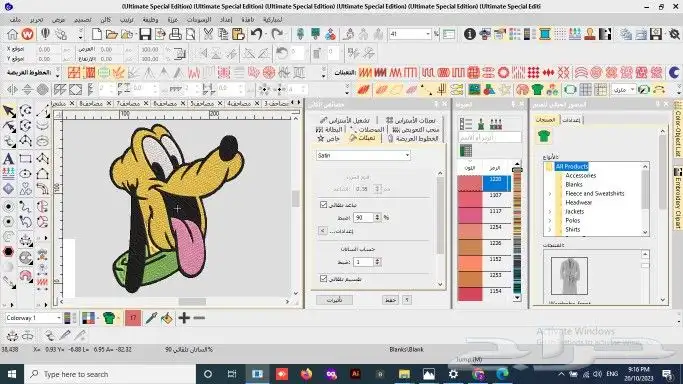Click the bathrobe product thumbnail
This screenshot has height=384, width=683.
point(569,276)
